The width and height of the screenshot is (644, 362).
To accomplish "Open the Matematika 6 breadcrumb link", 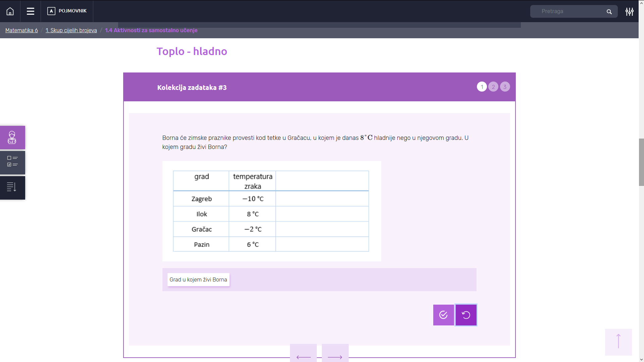I will pos(21,30).
